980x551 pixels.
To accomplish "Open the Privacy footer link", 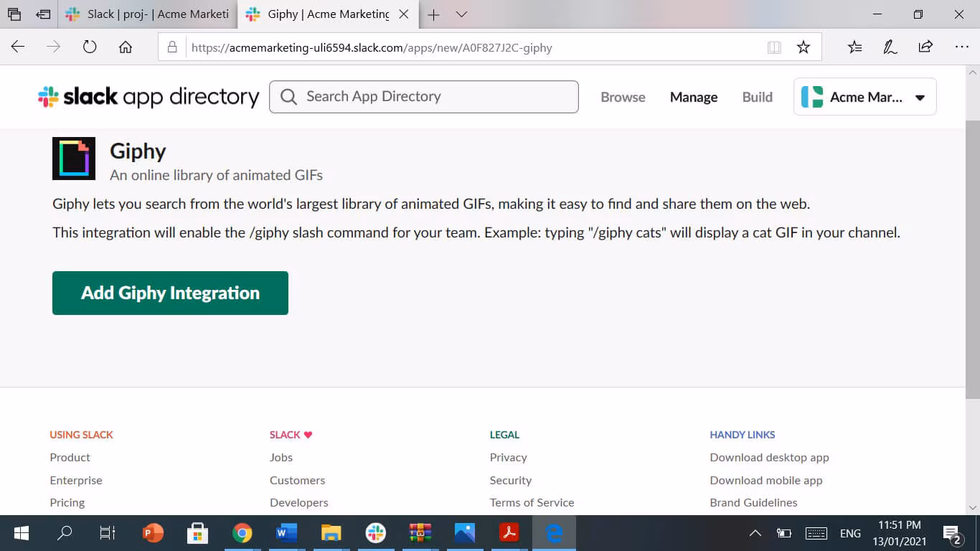I will (x=509, y=457).
